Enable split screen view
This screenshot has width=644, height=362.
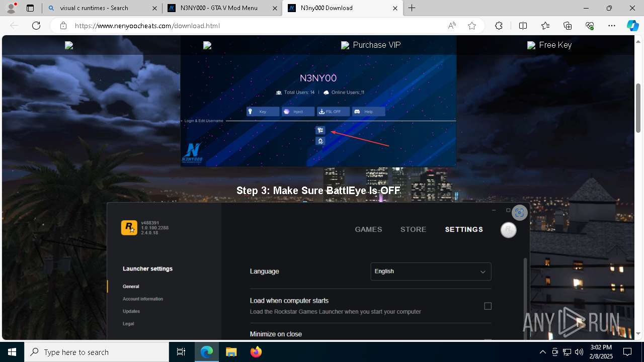pyautogui.click(x=523, y=26)
